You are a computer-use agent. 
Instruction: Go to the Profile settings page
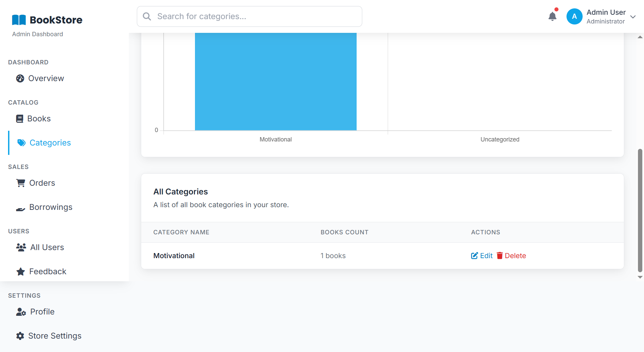point(42,312)
